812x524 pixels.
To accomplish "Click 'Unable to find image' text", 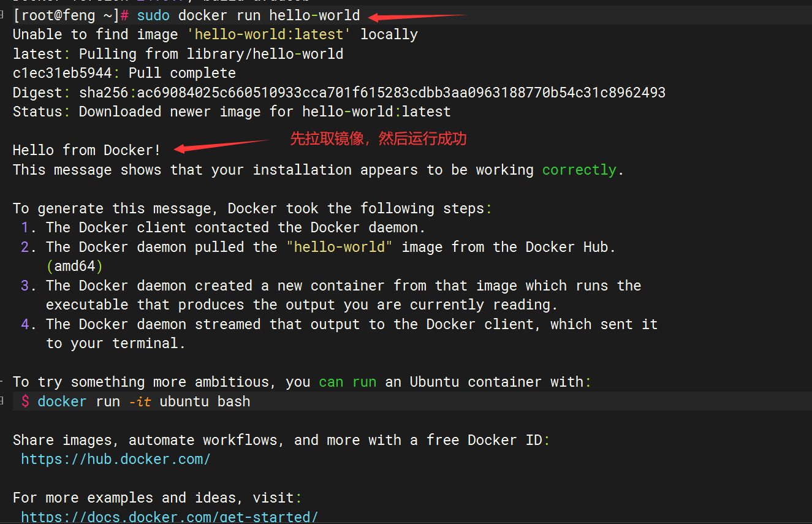I will click(x=95, y=34).
